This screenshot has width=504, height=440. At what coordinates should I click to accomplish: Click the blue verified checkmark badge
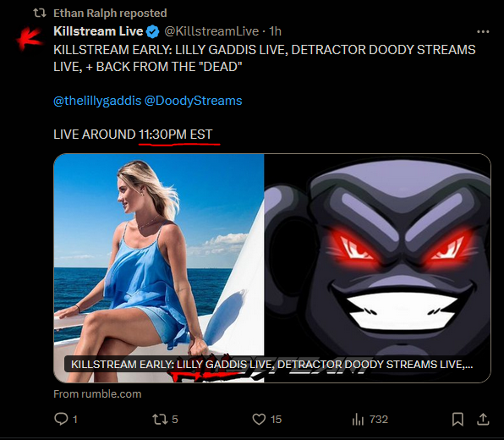click(x=153, y=31)
